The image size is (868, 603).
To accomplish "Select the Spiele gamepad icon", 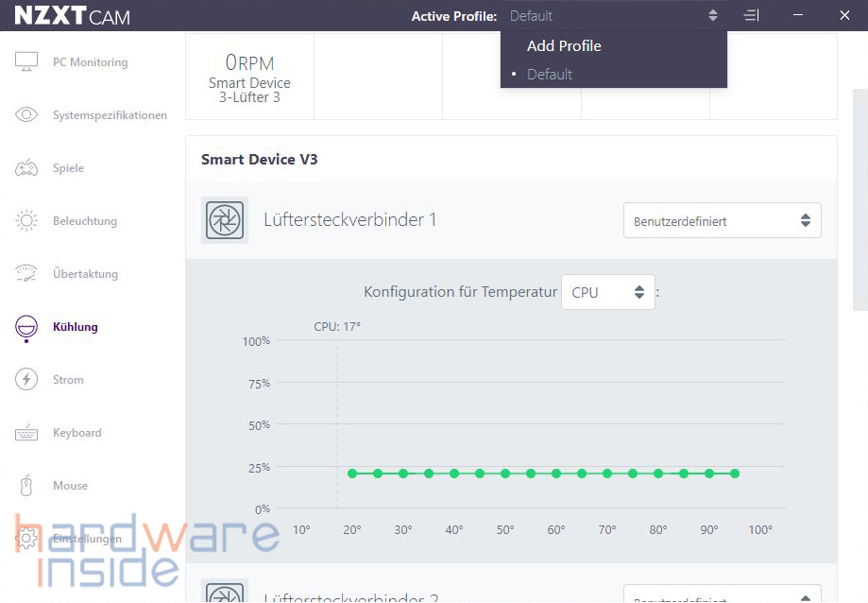I will pos(26,168).
